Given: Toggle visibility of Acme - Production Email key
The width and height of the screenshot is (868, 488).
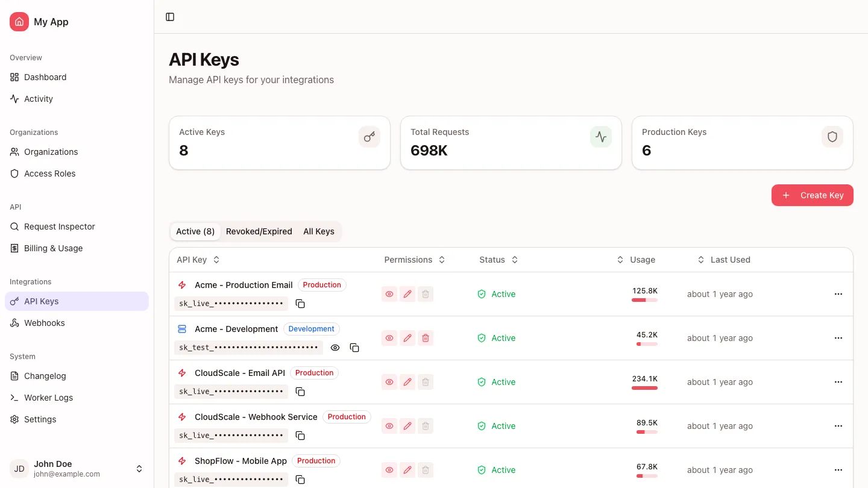Looking at the screenshot, I should [x=389, y=294].
